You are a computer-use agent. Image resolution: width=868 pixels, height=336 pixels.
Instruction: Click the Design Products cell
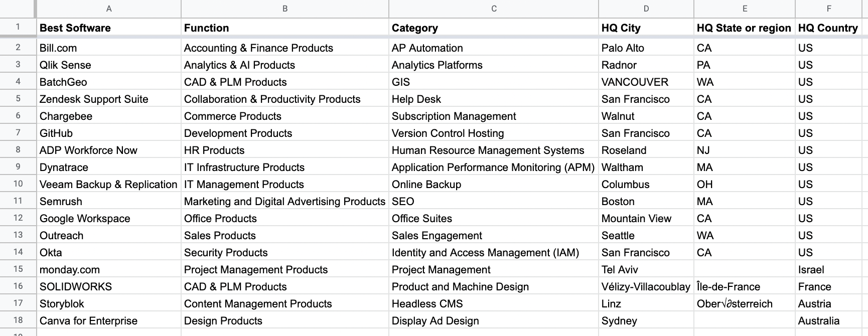(285, 320)
